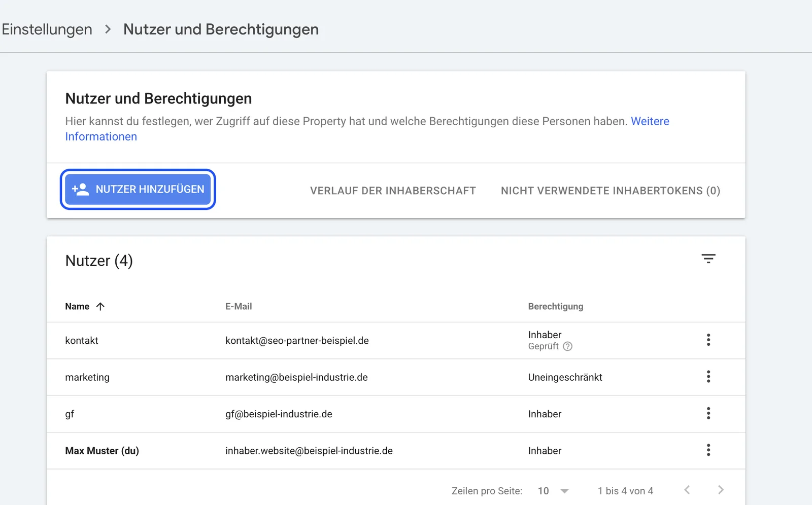Viewport: 812px width, 505px height.
Task: Navigate to Einstellungen in the breadcrumb
Action: coord(47,29)
